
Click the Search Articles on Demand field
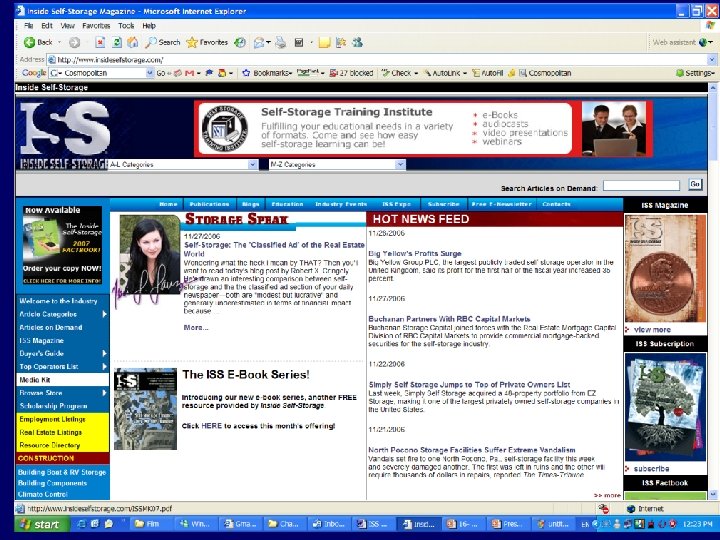tap(641, 185)
